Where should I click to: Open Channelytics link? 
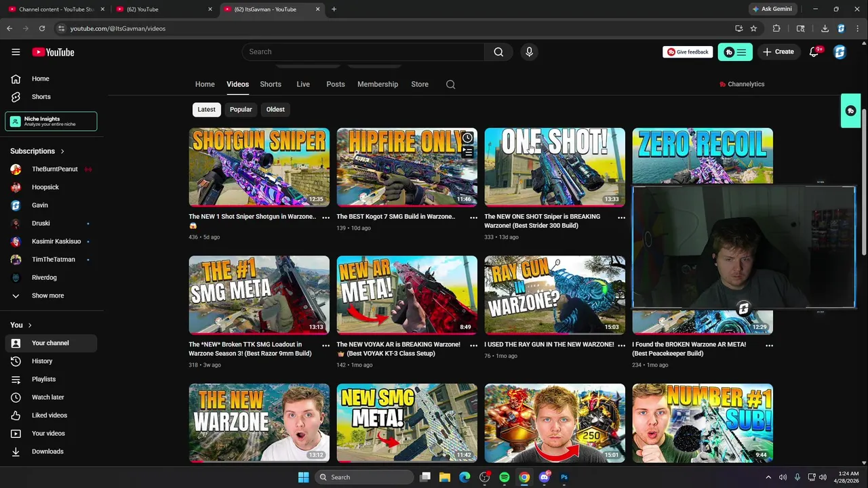(x=742, y=84)
